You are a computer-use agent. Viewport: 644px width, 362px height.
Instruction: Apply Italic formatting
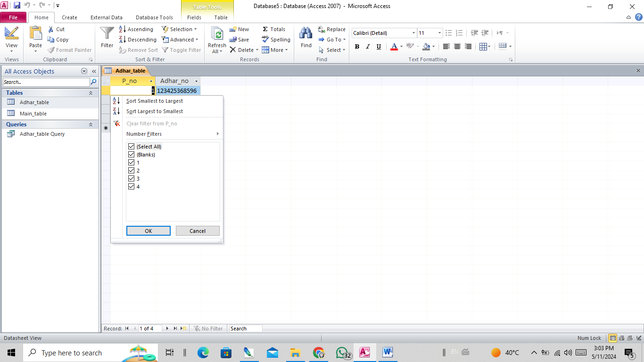point(368,47)
